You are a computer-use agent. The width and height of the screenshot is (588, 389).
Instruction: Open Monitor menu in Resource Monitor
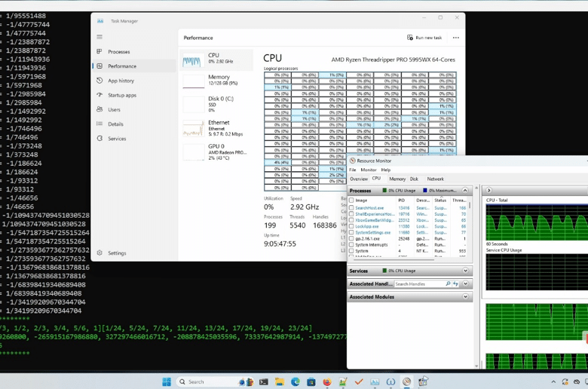click(368, 170)
